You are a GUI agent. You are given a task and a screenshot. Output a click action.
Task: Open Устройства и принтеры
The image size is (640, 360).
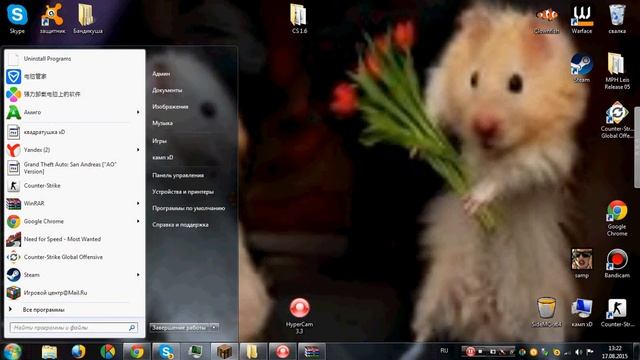click(183, 191)
